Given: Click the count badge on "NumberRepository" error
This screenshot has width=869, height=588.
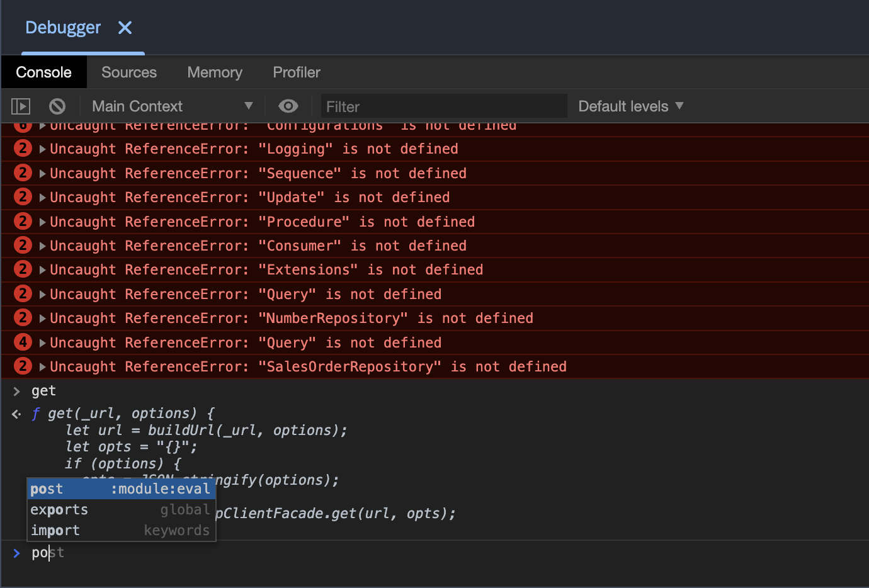Looking at the screenshot, I should (23, 318).
